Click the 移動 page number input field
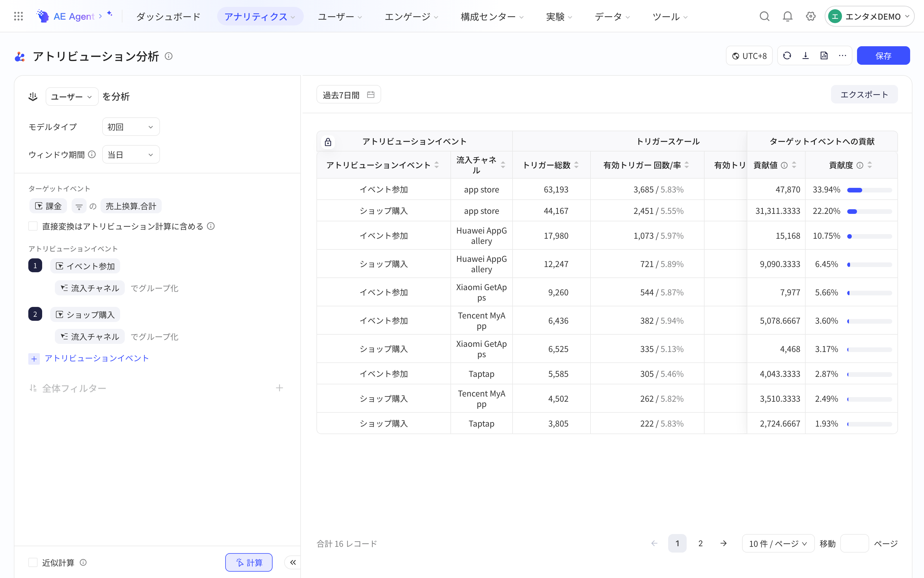This screenshot has height=578, width=924. pyautogui.click(x=854, y=544)
